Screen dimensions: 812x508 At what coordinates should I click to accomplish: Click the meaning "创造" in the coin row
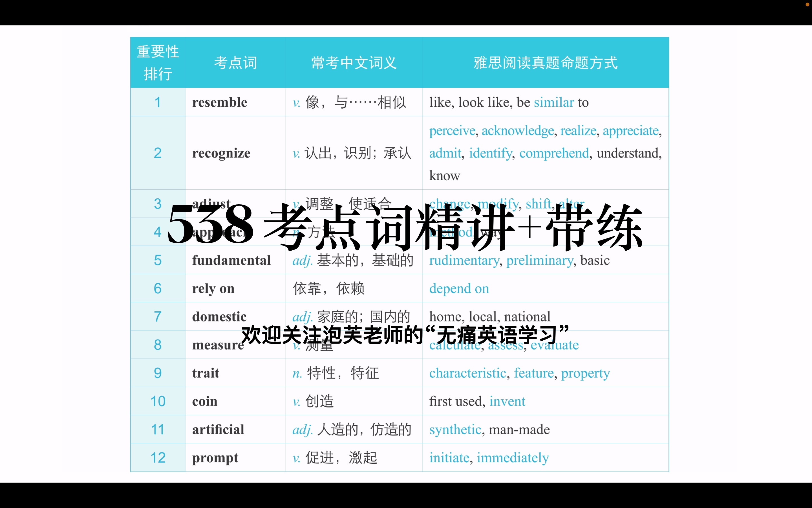point(319,402)
